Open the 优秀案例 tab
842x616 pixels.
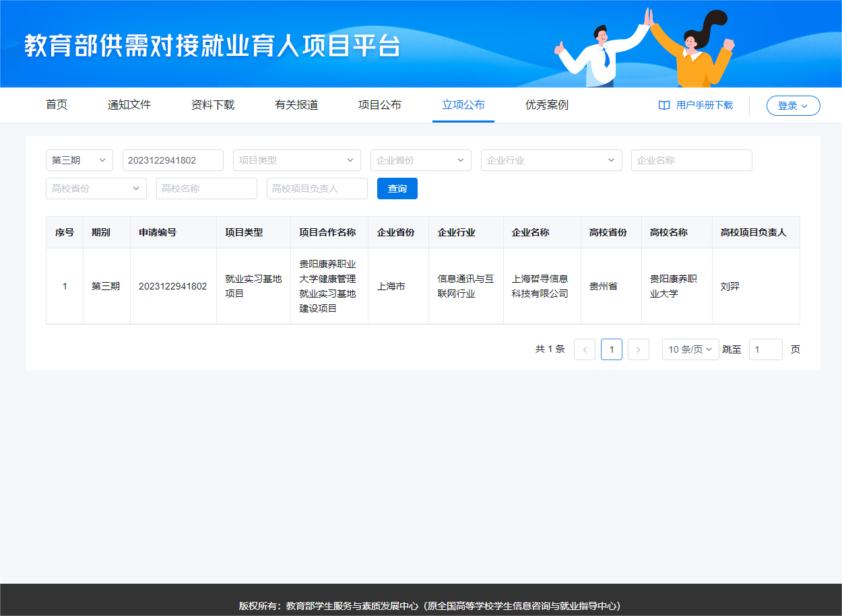[x=546, y=105]
